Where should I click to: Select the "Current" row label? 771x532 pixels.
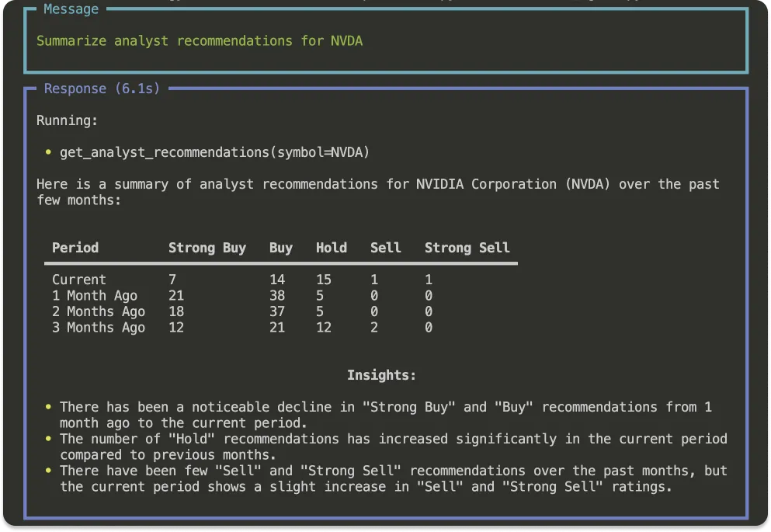coord(79,280)
